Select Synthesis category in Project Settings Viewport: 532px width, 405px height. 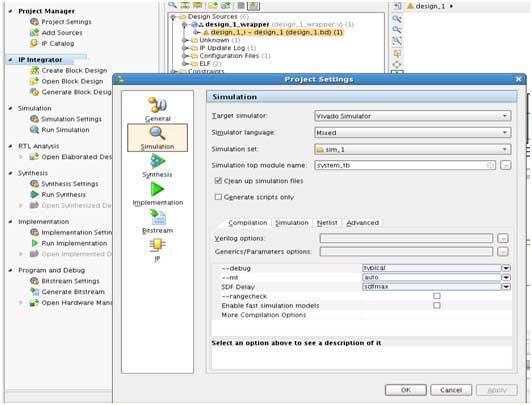(x=157, y=166)
